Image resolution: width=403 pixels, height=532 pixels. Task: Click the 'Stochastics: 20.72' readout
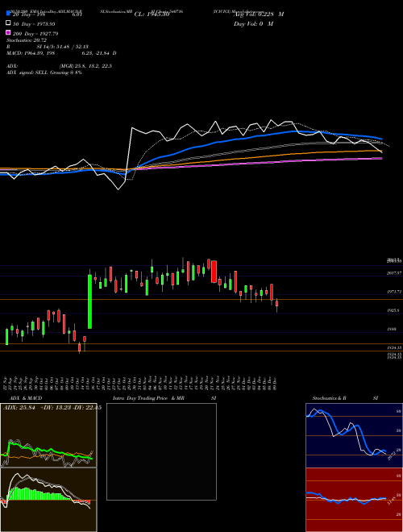(27, 40)
